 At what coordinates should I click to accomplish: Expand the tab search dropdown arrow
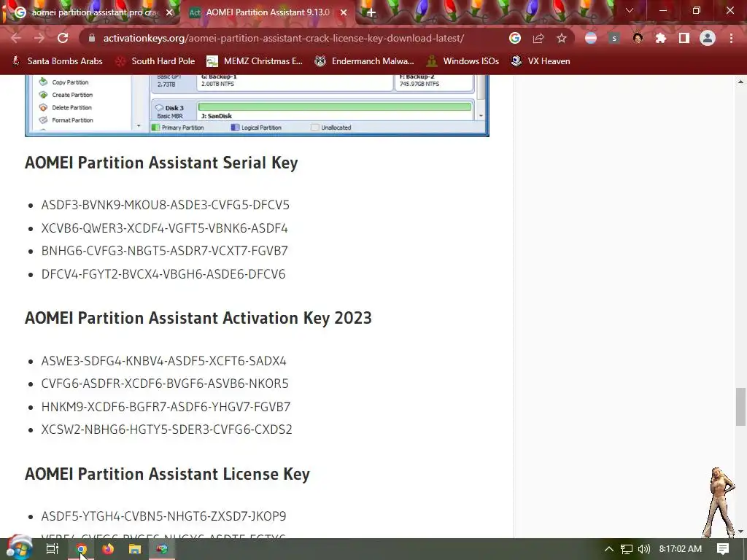click(x=630, y=10)
